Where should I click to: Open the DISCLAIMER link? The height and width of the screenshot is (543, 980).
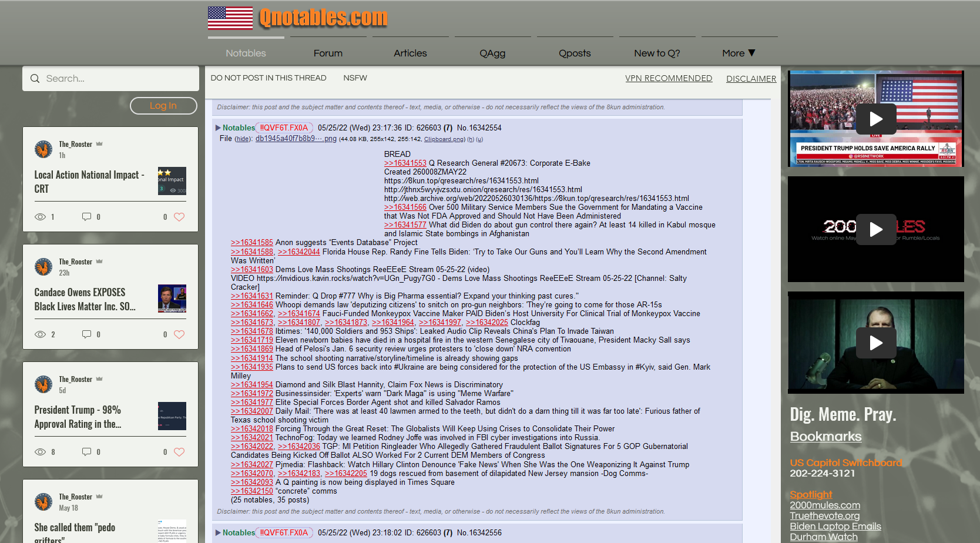coord(751,79)
